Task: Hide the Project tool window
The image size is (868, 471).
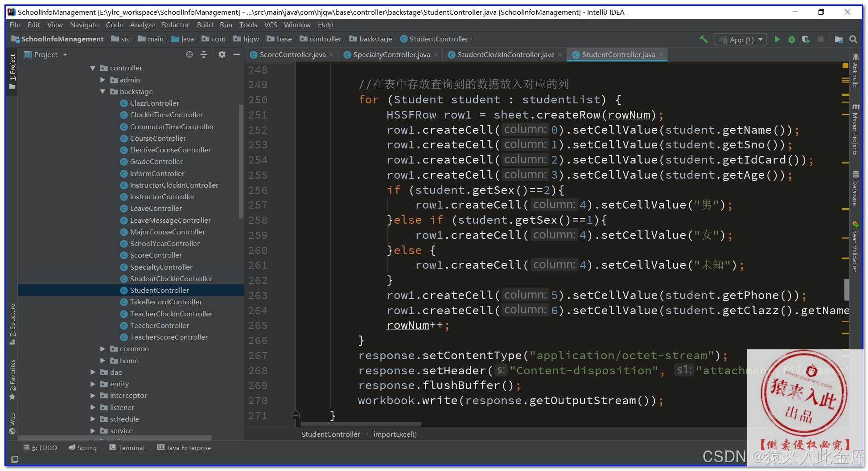Action: click(x=237, y=54)
